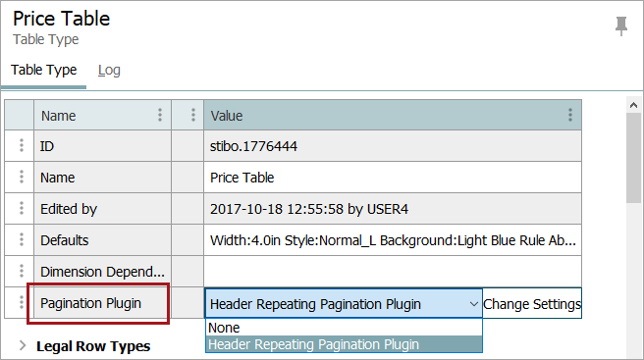This screenshot has height=360, width=644.
Task: Click the row handle dots beside ID
Action: [22, 145]
